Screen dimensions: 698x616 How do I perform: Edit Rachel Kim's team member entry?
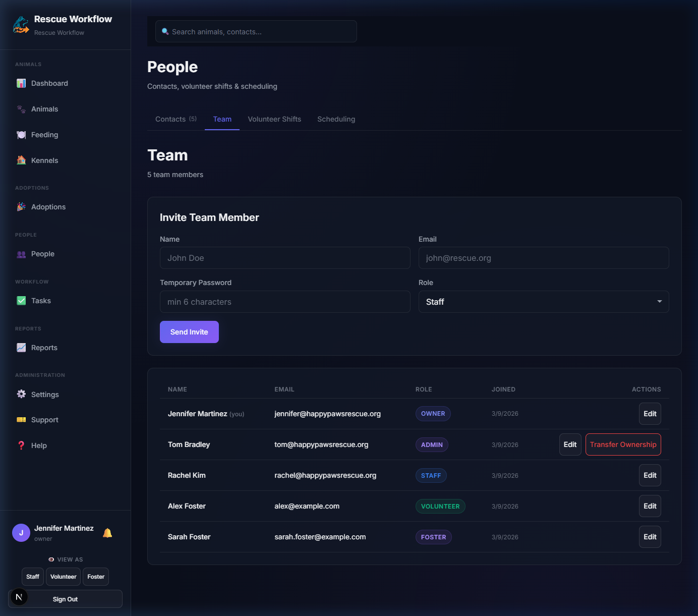tap(650, 475)
